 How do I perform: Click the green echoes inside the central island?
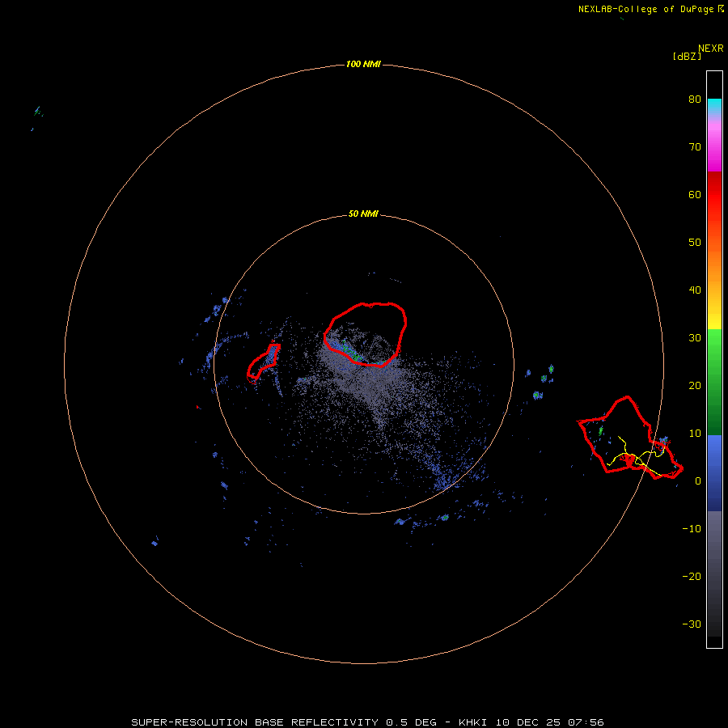click(x=350, y=350)
